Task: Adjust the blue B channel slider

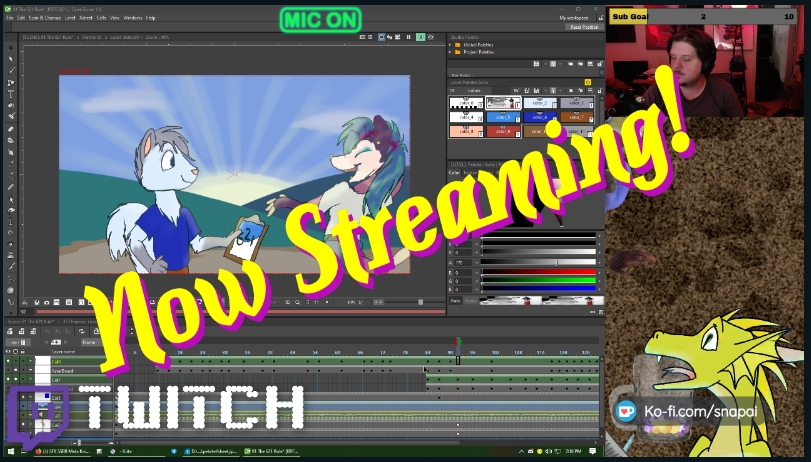Action: pyautogui.click(x=538, y=290)
